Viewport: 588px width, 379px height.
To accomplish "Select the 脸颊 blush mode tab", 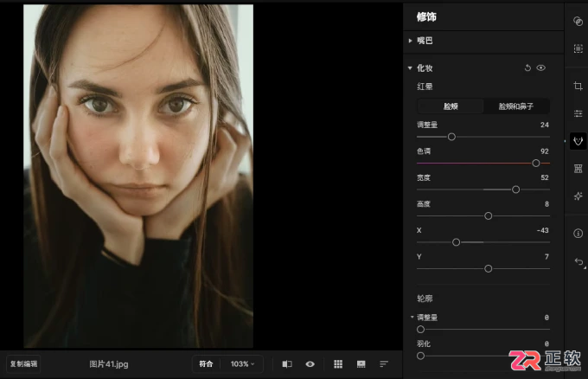I will [451, 106].
